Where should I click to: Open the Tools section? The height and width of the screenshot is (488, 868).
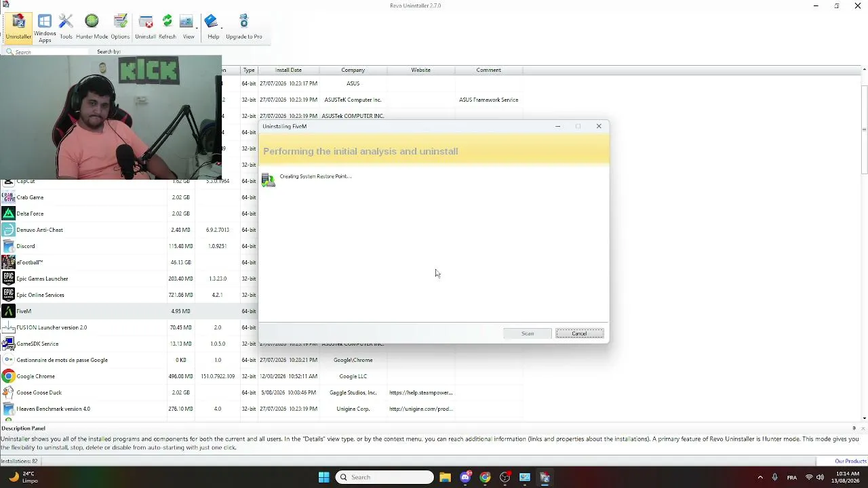click(x=66, y=27)
